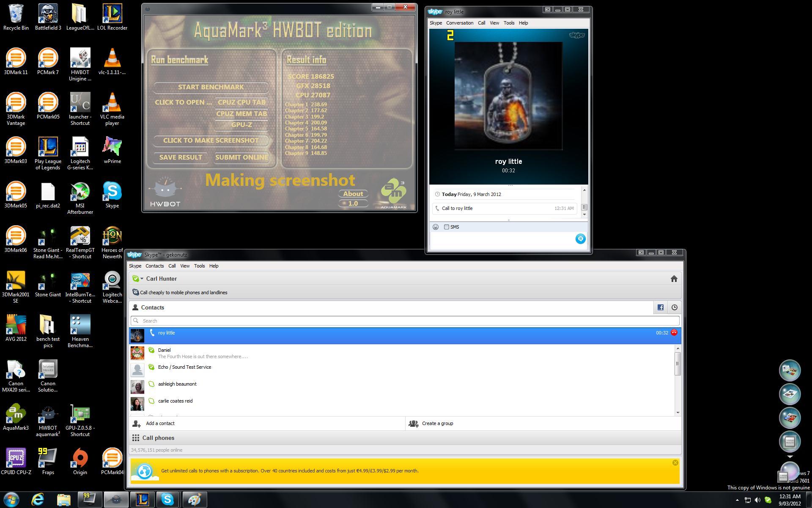Click Call cheaply to mobile phones link

click(184, 293)
